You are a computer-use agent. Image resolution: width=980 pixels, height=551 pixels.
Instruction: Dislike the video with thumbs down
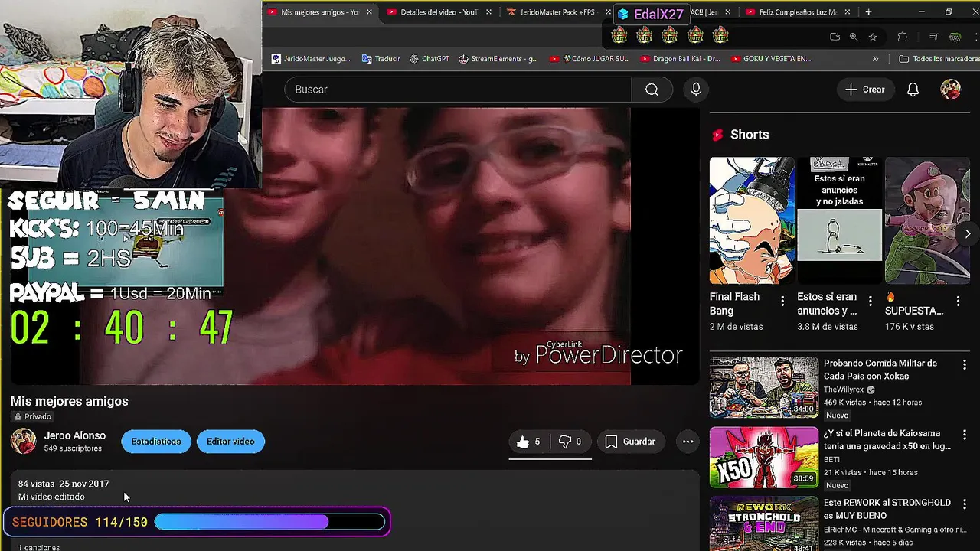point(570,442)
